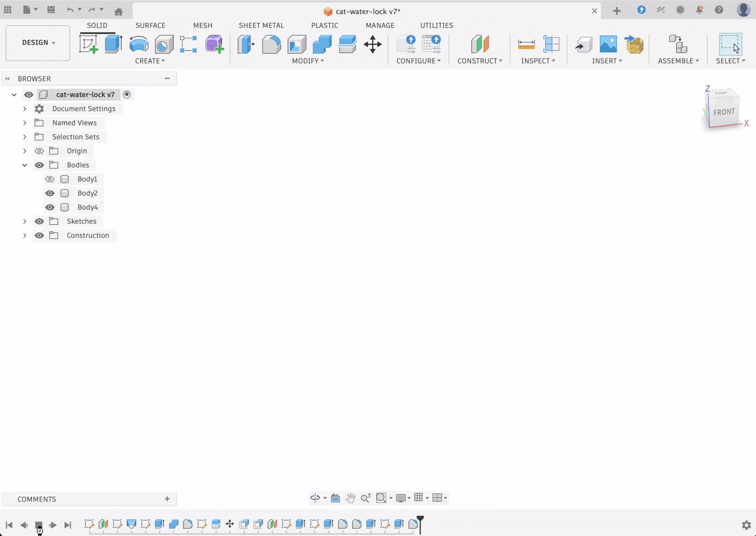Select the Fillet tool
756x536 pixels.
[271, 44]
